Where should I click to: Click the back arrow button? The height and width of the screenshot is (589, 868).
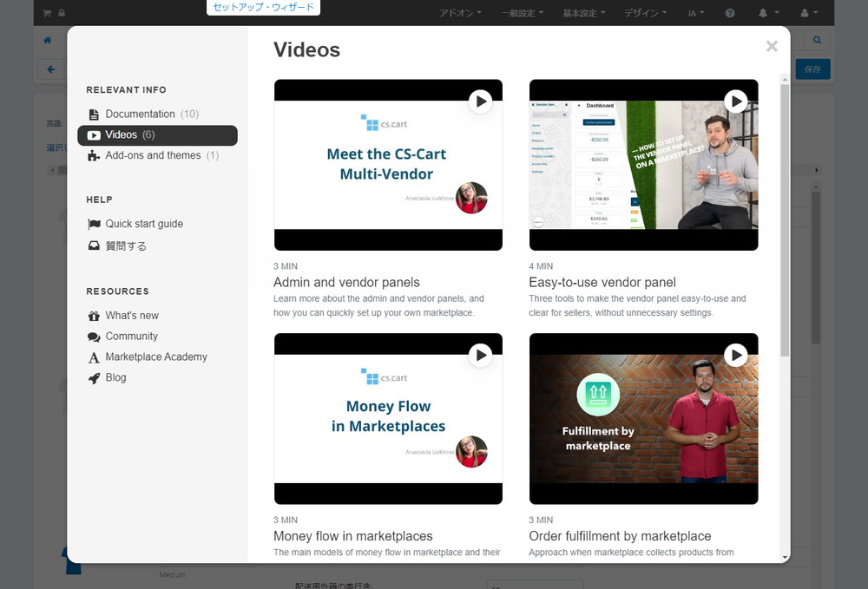click(51, 69)
